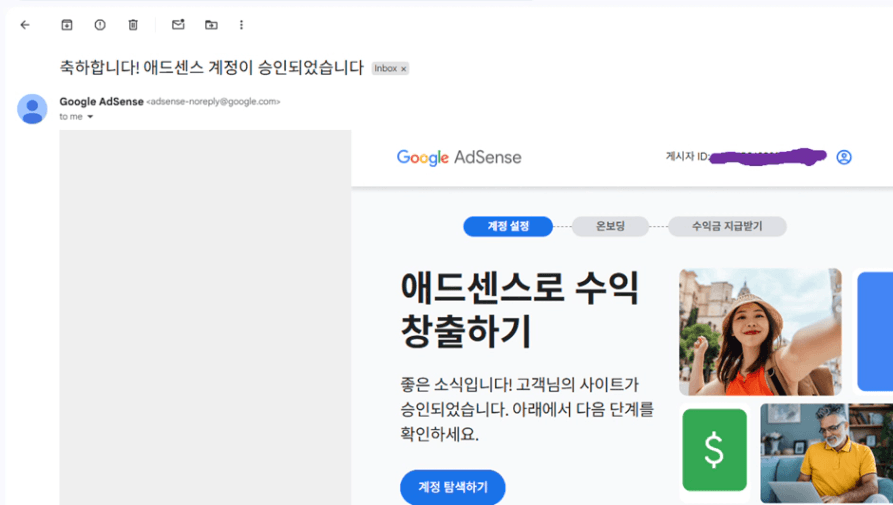Expand the "to me" recipient details arrow
This screenshot has width=893, height=505.
[x=90, y=117]
